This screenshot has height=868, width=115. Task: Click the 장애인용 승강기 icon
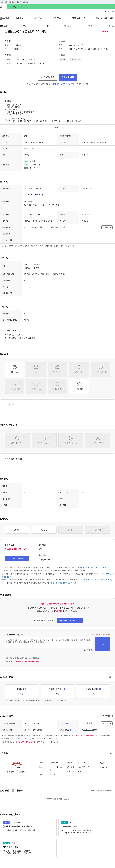coord(44,440)
